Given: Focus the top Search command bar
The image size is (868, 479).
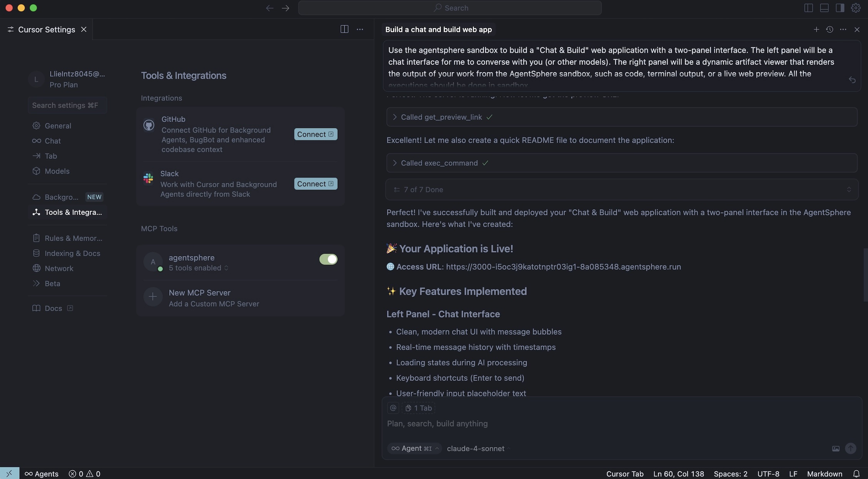Looking at the screenshot, I should (450, 8).
